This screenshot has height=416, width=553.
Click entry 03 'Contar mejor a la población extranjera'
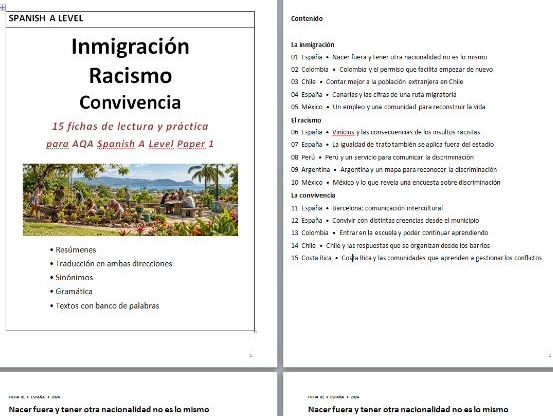[x=377, y=82]
